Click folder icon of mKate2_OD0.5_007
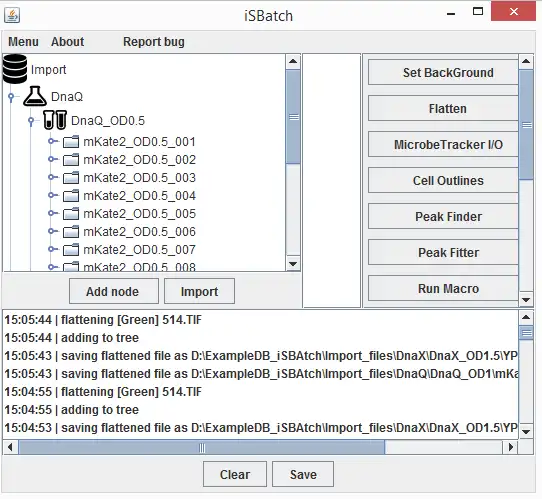Image resolution: width=542 pixels, height=499 pixels. 71,250
